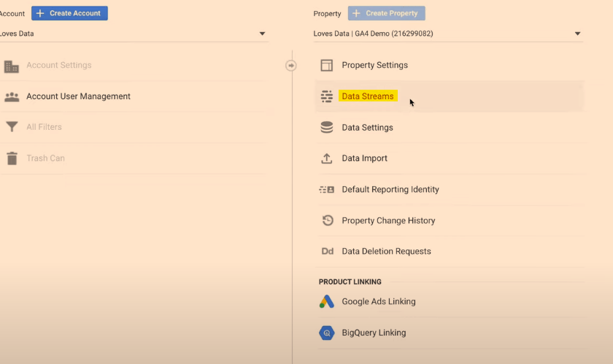Click the Create Account button
The image size is (613, 364).
pos(69,13)
